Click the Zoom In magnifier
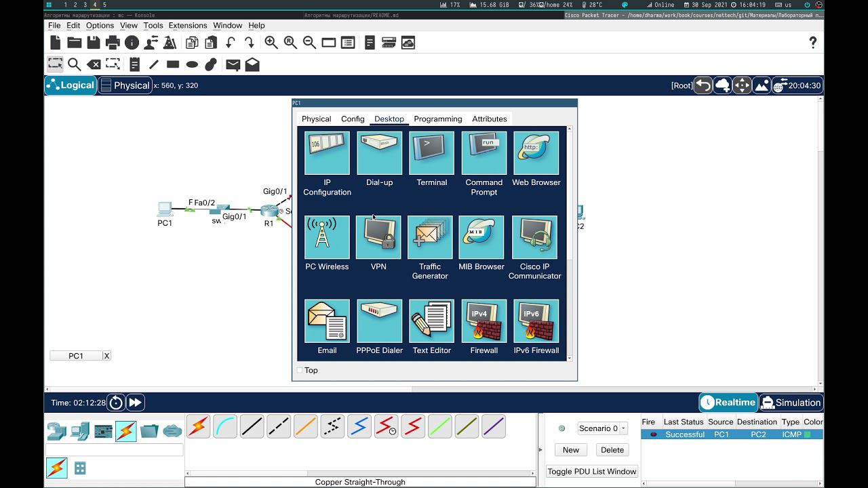868x488 pixels. tap(271, 43)
